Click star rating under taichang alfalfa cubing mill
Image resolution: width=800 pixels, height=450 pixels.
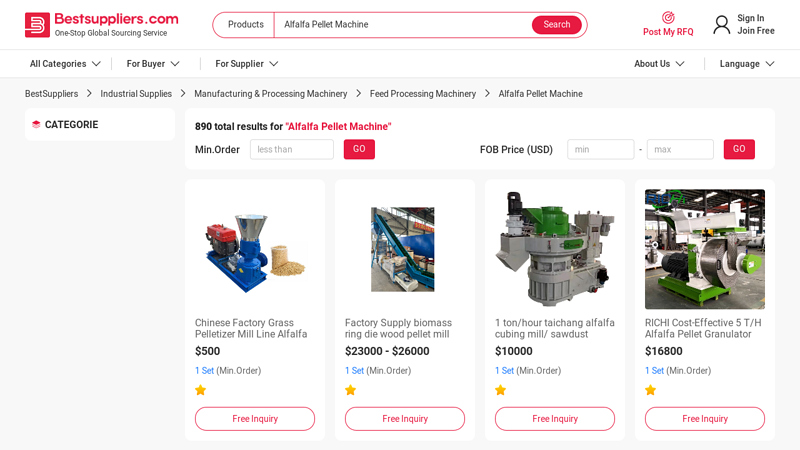tap(501, 390)
